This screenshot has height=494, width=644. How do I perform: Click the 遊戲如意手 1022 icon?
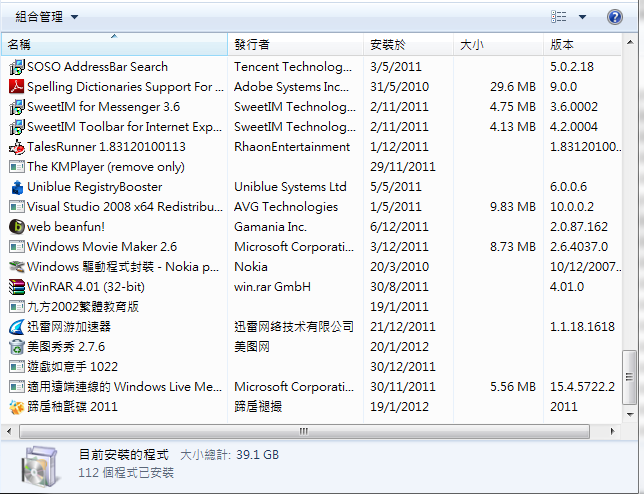pos(17,367)
